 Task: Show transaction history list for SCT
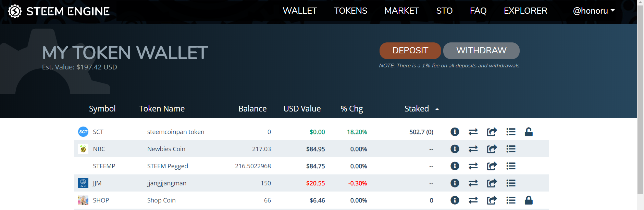pos(511,132)
